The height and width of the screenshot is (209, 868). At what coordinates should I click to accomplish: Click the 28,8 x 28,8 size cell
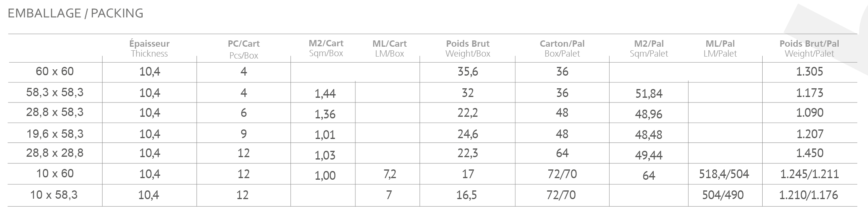tap(55, 153)
